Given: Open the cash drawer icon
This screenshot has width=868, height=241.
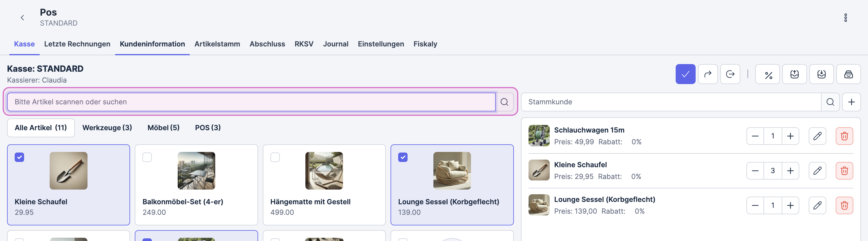Looking at the screenshot, I should 848,74.
